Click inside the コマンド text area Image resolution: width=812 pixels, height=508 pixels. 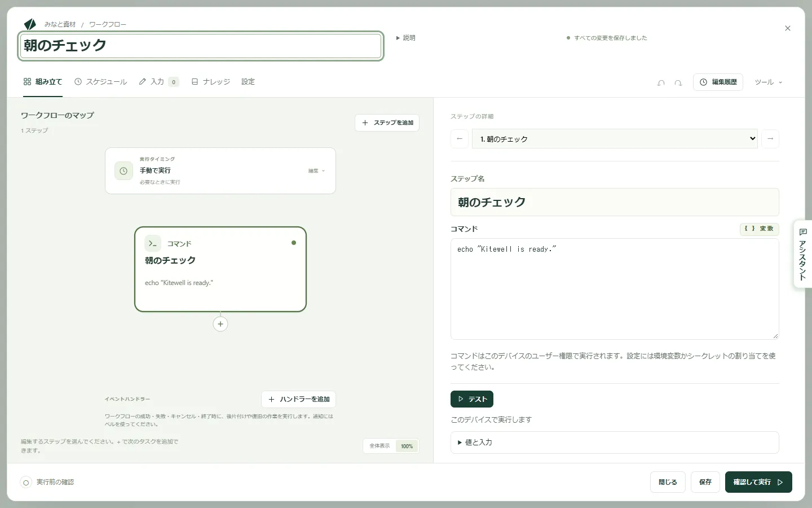coord(615,289)
